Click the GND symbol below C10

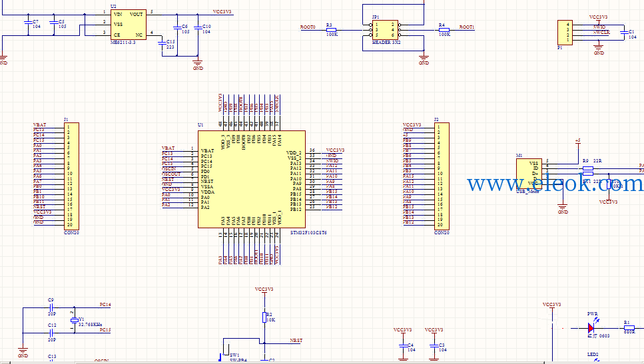(x=198, y=65)
